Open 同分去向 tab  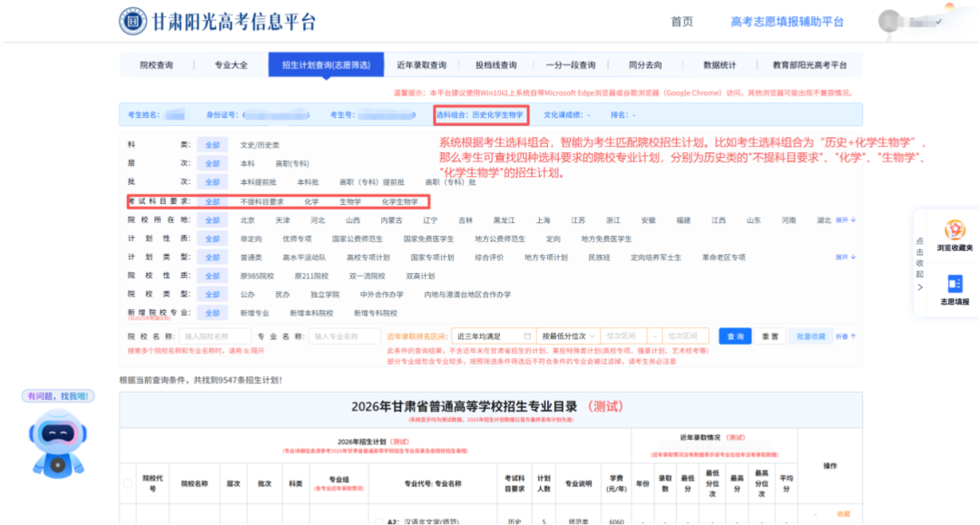pos(645,65)
